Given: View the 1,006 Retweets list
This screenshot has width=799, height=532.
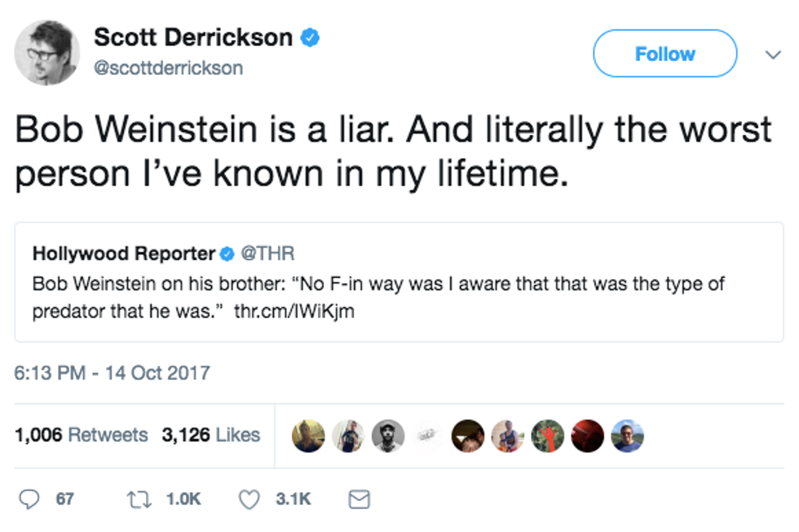Looking at the screenshot, I should (81, 435).
